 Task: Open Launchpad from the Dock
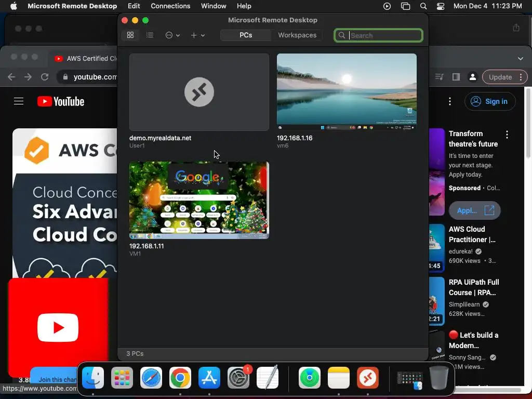[x=122, y=378]
